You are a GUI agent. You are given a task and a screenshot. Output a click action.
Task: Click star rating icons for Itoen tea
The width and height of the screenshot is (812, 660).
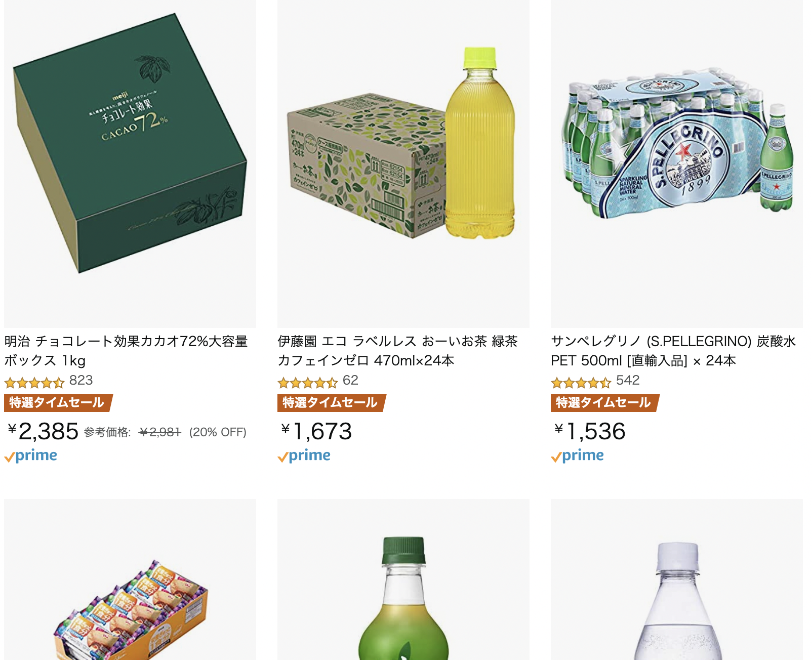(x=308, y=382)
